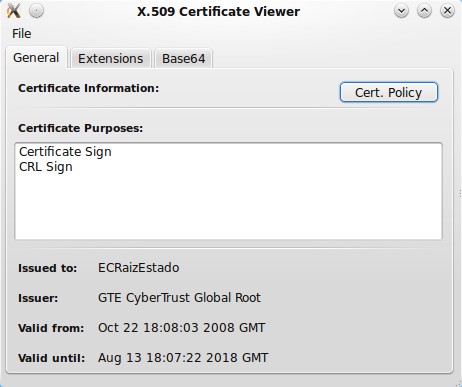The width and height of the screenshot is (462, 387).
Task: Click the Certificate Purposes heading label
Action: (81, 128)
